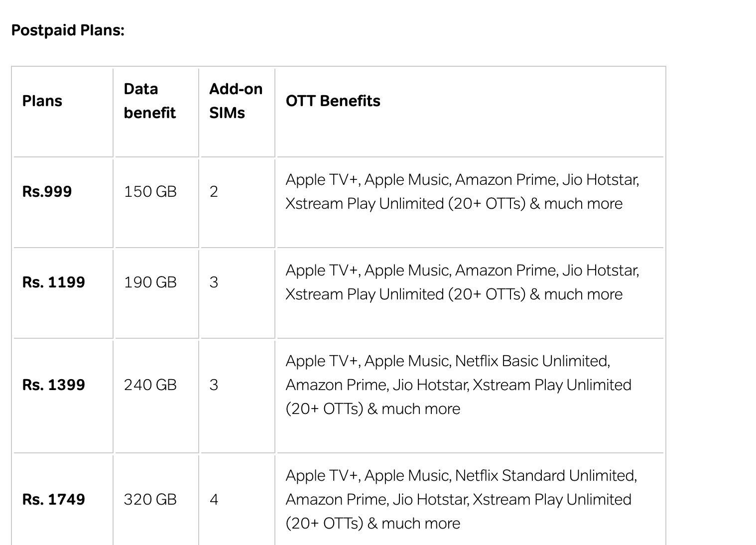Click the Data benefit column header

point(149,101)
